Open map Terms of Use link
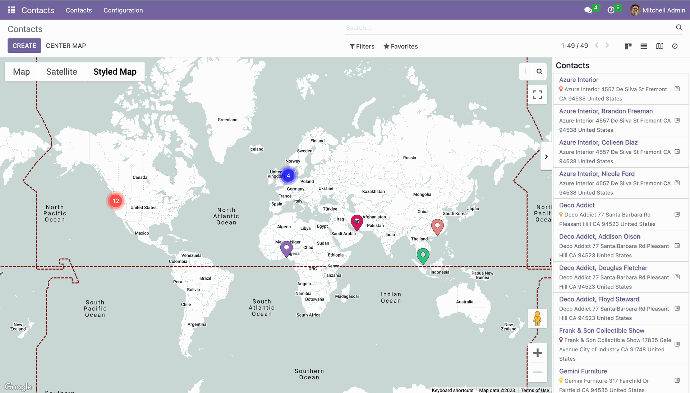Viewport: 690px width, 393px height. (x=535, y=390)
